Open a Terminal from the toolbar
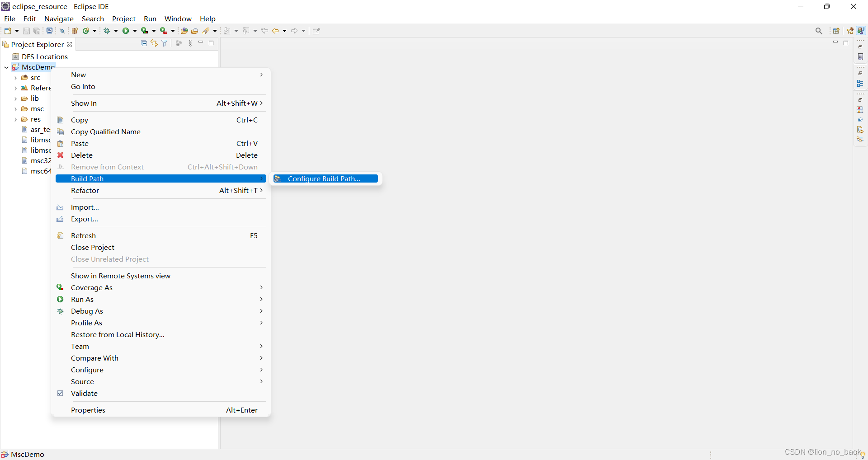 pos(49,31)
